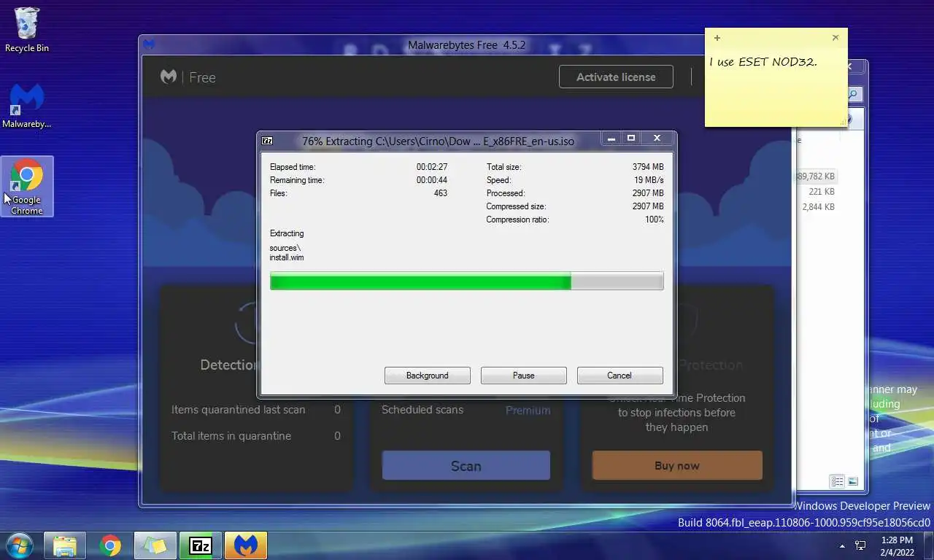934x560 pixels.
Task: Click the 'Total size:' value 3794 MB
Action: [648, 167]
